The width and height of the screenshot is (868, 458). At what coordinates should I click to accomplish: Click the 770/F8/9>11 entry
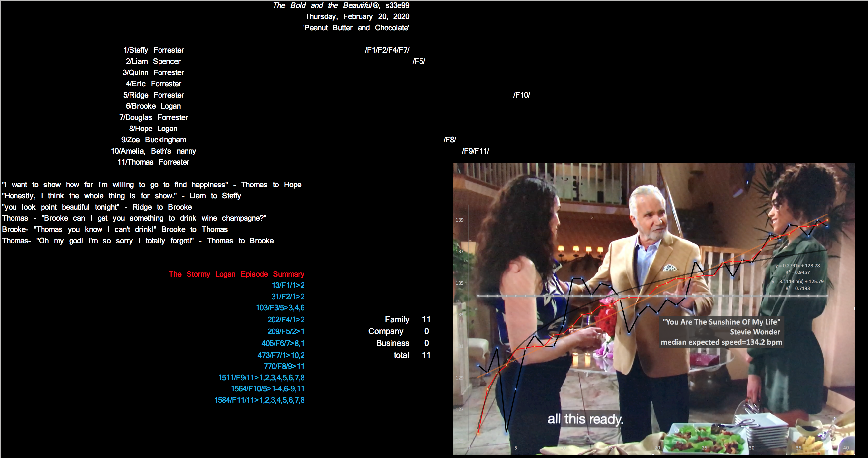284,366
